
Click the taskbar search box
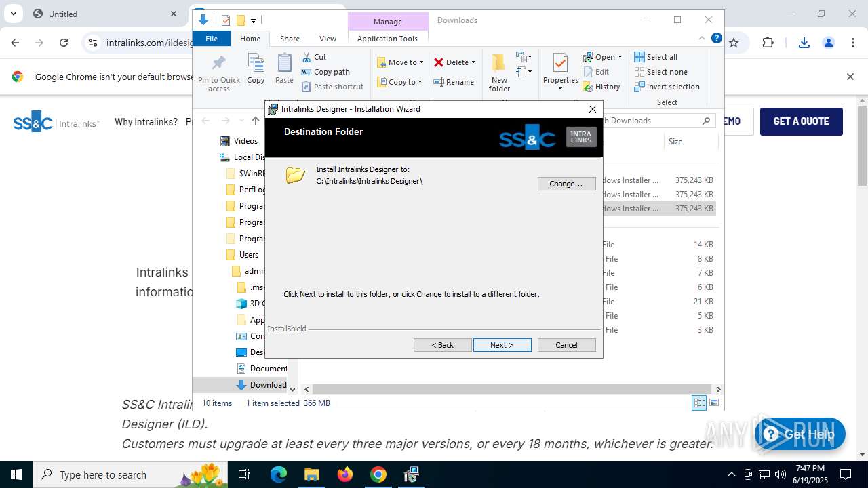click(130, 474)
